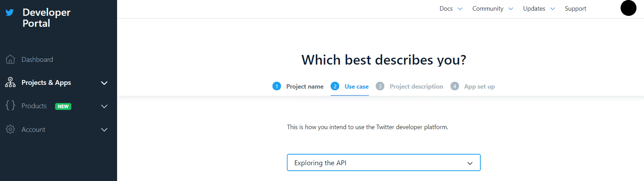Open the Community menu
This screenshot has width=644, height=181.
pos(488,9)
